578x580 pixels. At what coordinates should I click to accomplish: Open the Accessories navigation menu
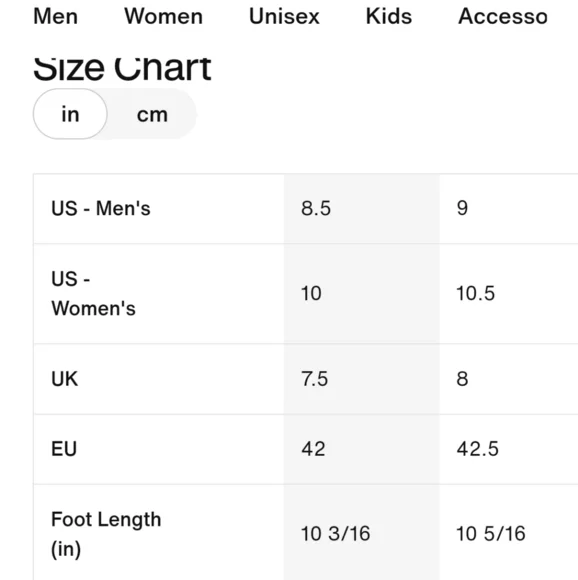[503, 16]
